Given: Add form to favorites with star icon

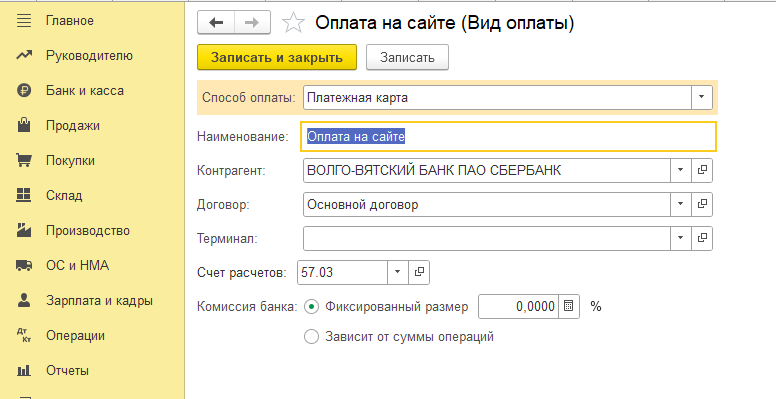Looking at the screenshot, I should [293, 23].
